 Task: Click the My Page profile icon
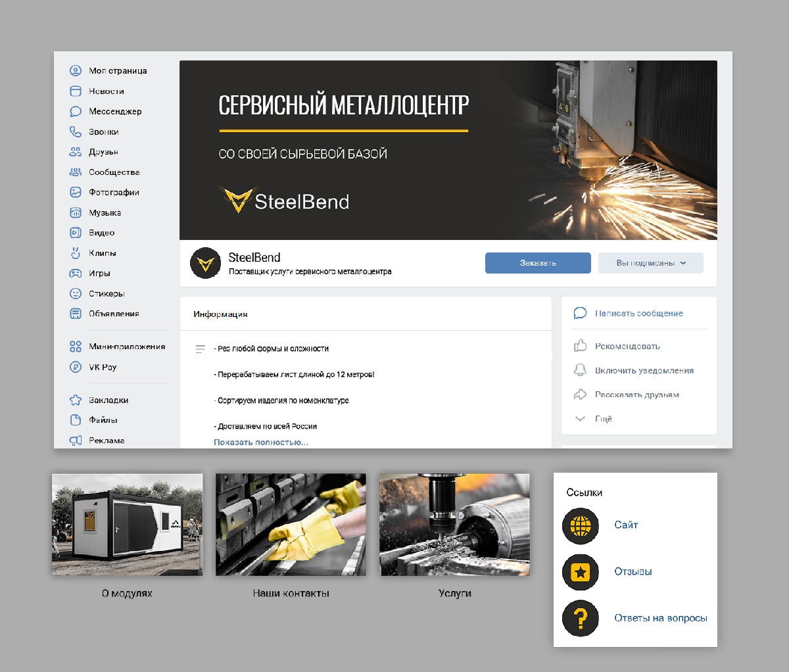click(x=76, y=71)
